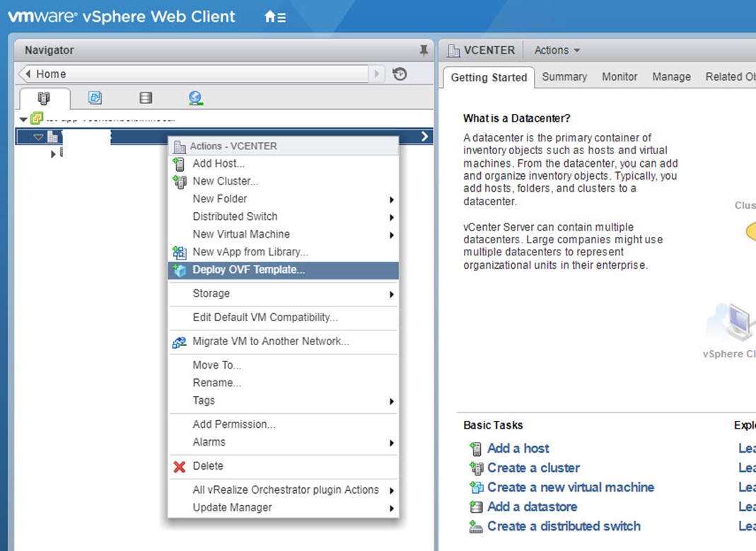Expand the New Folder submenu
The width and height of the screenshot is (756, 551).
point(392,199)
